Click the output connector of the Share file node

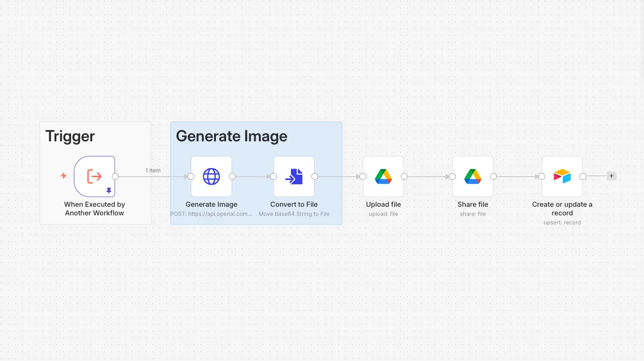click(494, 176)
